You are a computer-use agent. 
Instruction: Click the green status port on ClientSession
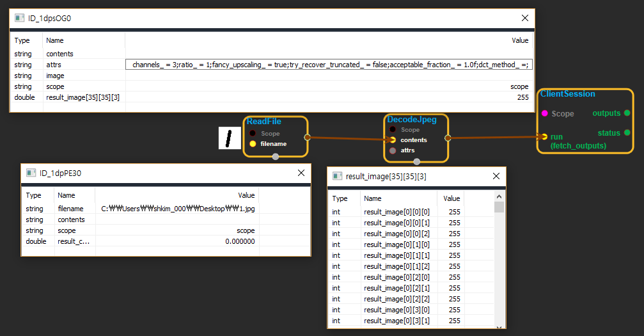627,133
